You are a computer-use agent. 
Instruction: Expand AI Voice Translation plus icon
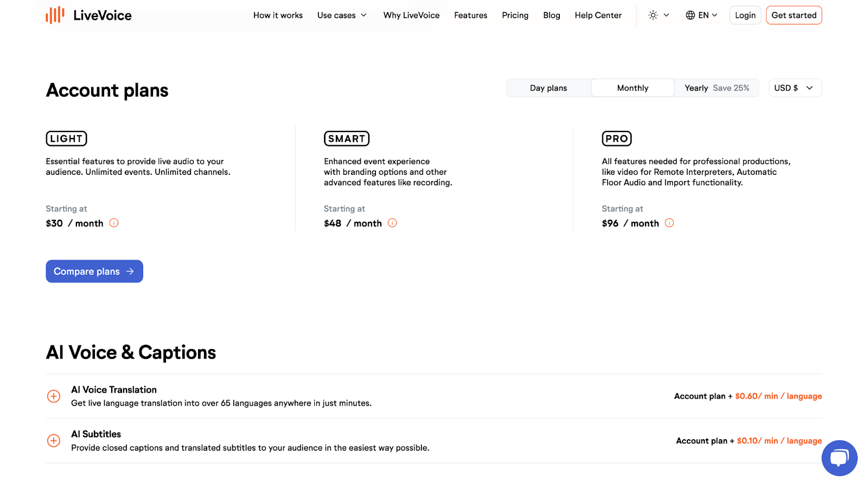pyautogui.click(x=54, y=396)
